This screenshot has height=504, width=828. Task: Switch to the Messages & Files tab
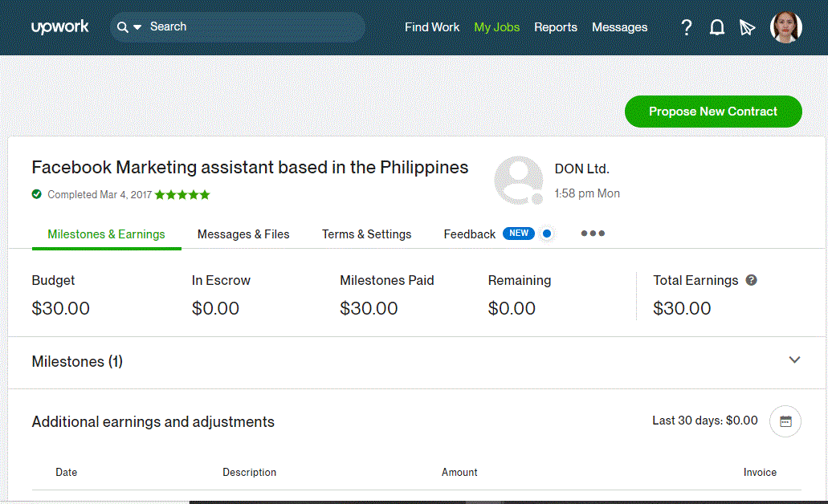click(x=243, y=234)
